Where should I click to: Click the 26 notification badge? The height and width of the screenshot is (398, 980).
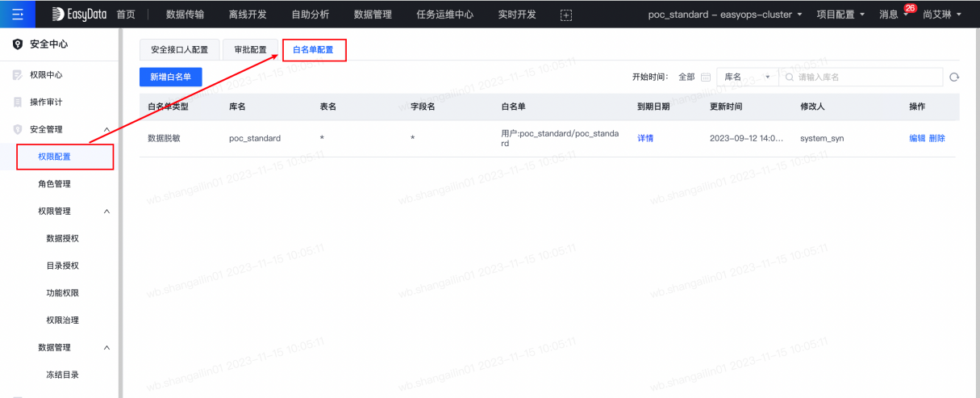click(910, 8)
